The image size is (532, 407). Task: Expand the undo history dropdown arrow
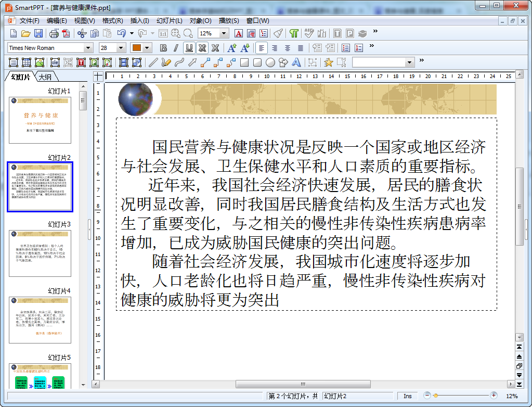[132, 33]
